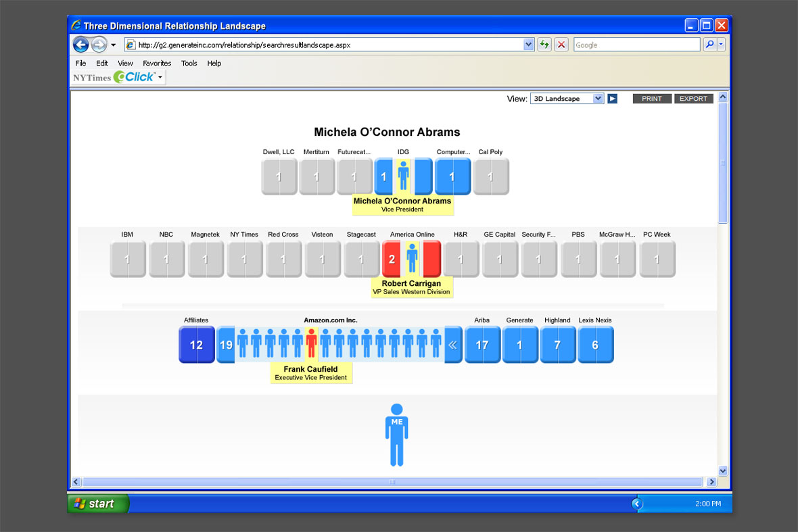
Task: Select the Computer... company tile
Action: coord(452,176)
